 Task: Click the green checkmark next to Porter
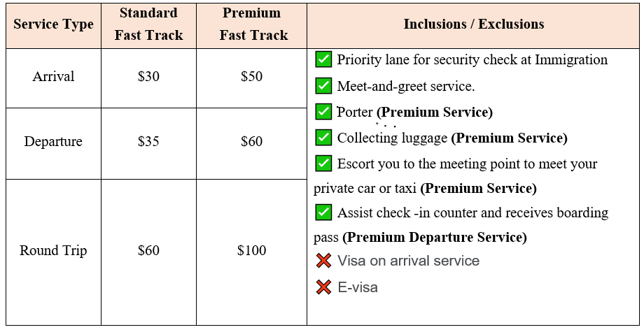pyautogui.click(x=323, y=112)
